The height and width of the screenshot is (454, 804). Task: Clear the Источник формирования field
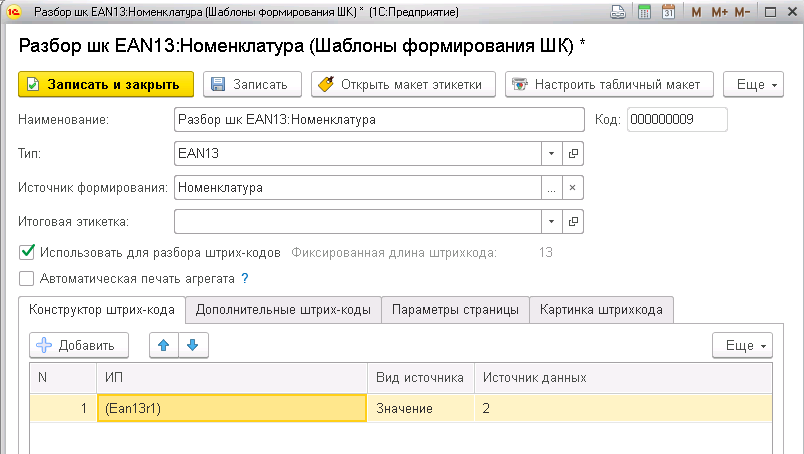point(573,188)
